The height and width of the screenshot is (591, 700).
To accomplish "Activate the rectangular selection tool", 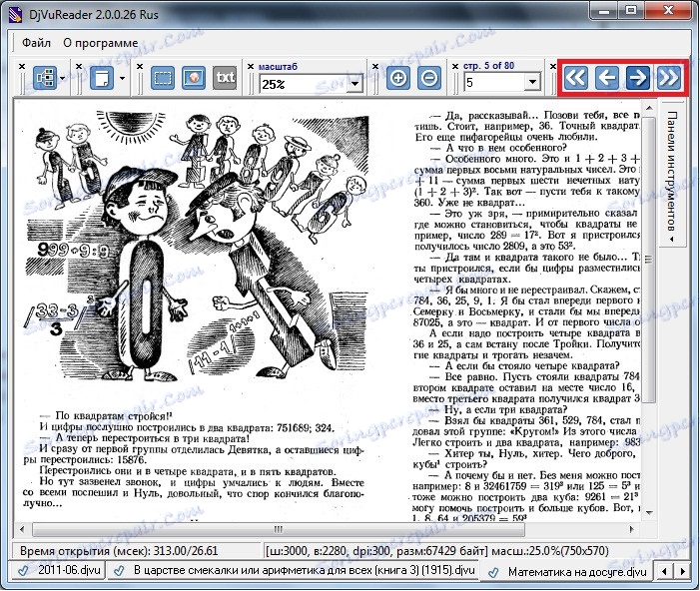I will click(163, 79).
